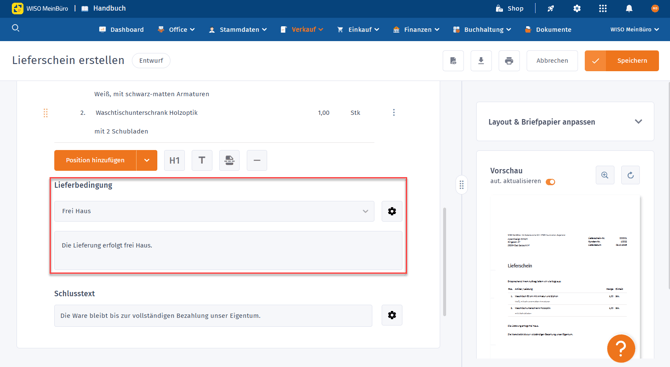Open three-dot menu of Waschtischunterschrank row
Screen dimensions: 670x367
coord(394,112)
